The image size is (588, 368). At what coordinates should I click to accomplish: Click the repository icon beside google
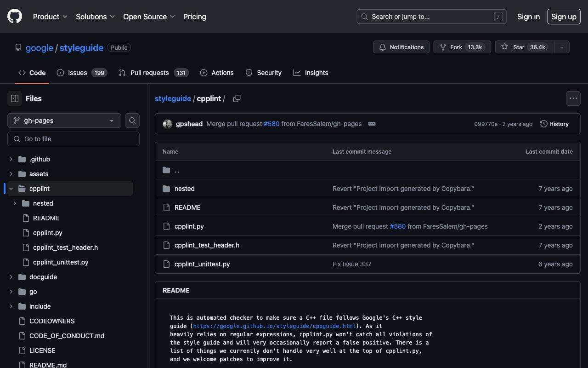click(x=18, y=47)
